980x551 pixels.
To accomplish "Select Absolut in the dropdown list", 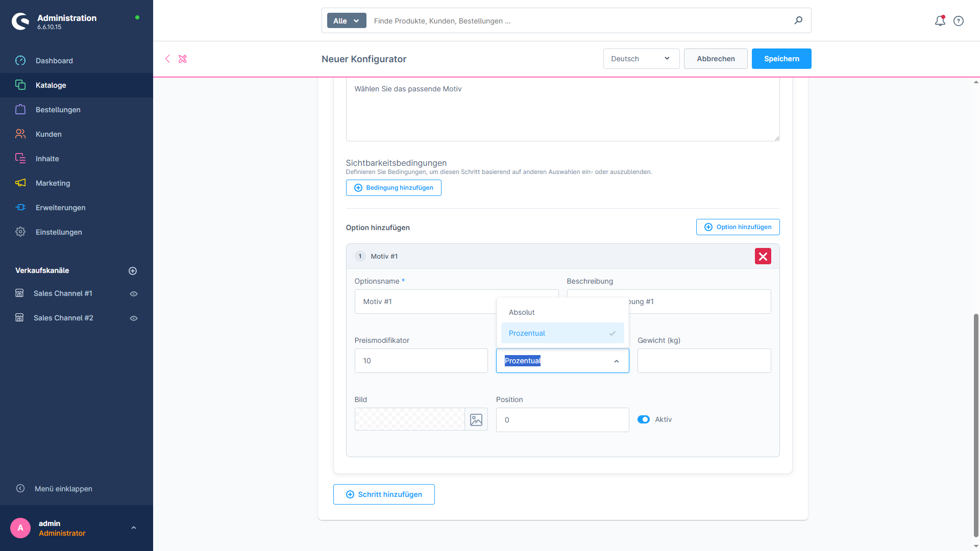I will click(x=562, y=312).
